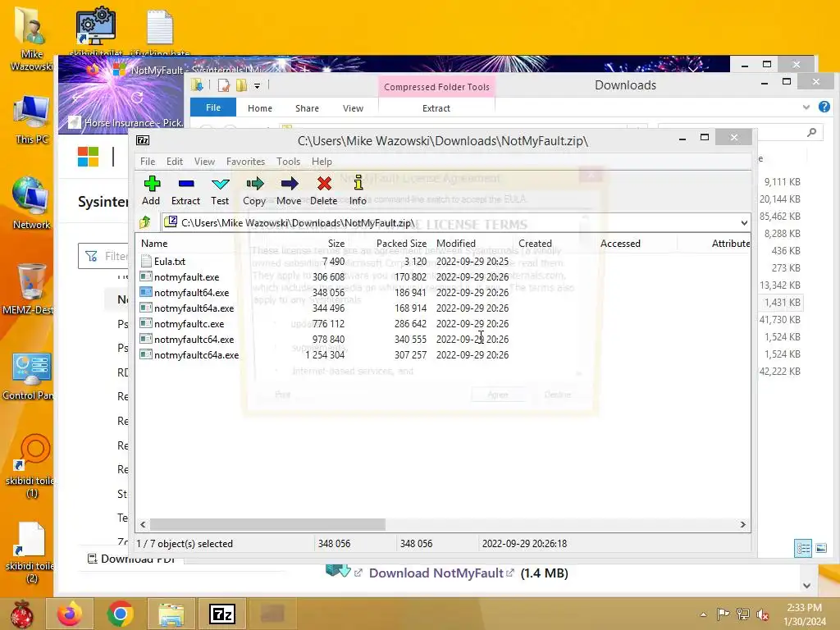This screenshot has width=840, height=630.
Task: Sort by the Name column
Action: coord(154,243)
